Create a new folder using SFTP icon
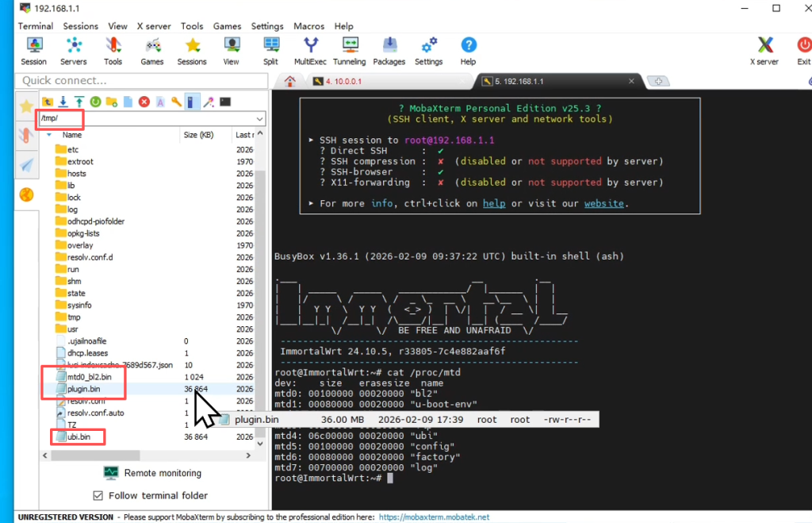 point(111,102)
